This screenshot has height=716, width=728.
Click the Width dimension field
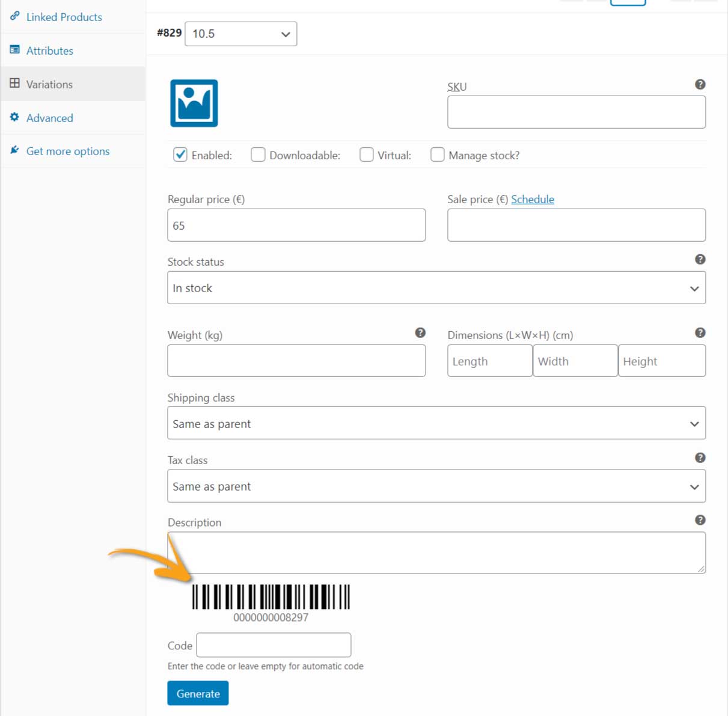coord(575,361)
